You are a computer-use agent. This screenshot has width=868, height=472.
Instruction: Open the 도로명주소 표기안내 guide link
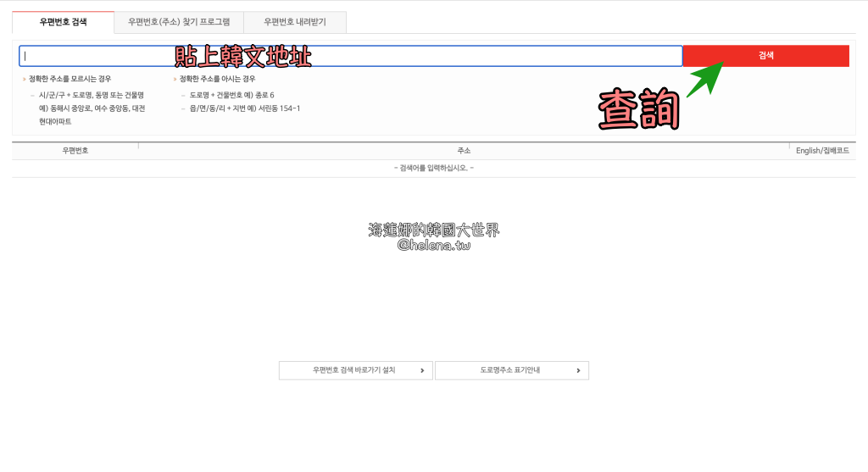tap(511, 370)
